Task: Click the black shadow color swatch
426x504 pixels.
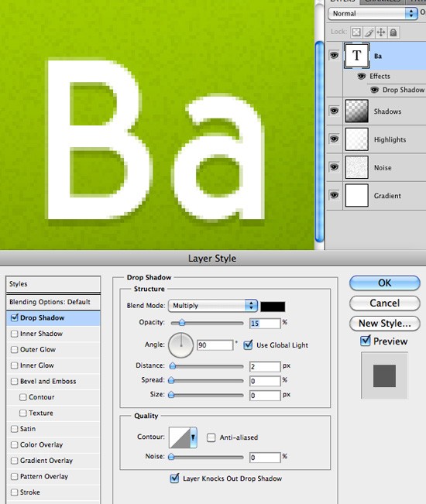Action: pyautogui.click(x=273, y=307)
